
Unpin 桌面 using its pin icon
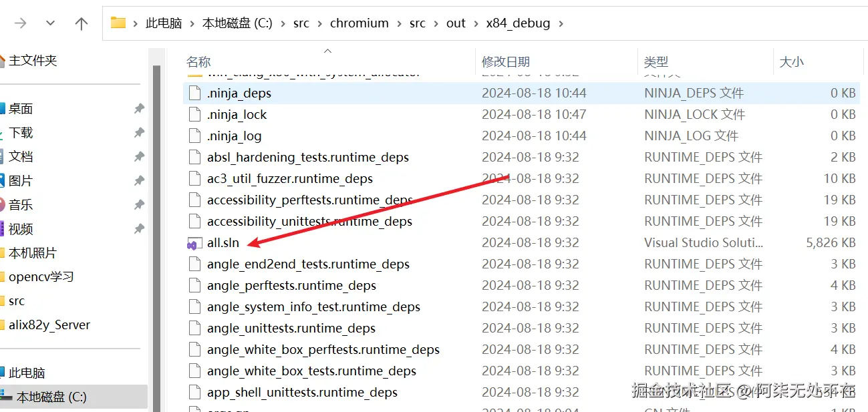(x=139, y=109)
